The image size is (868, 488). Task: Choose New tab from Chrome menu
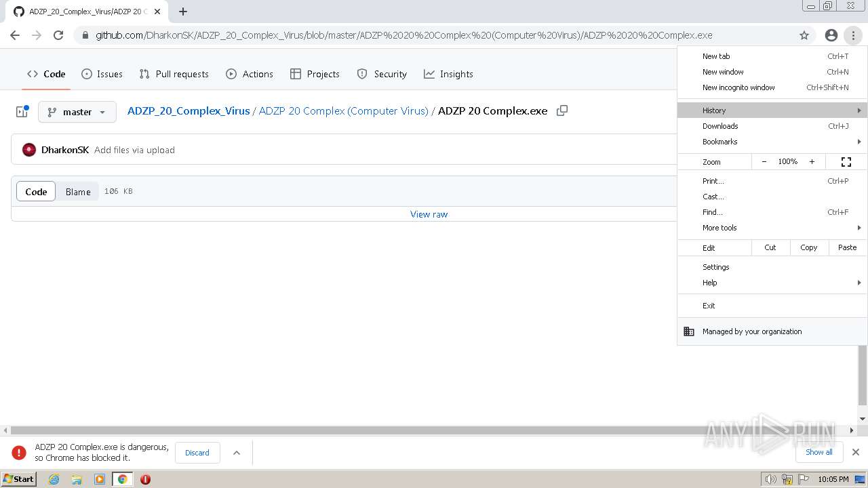[x=772, y=56]
